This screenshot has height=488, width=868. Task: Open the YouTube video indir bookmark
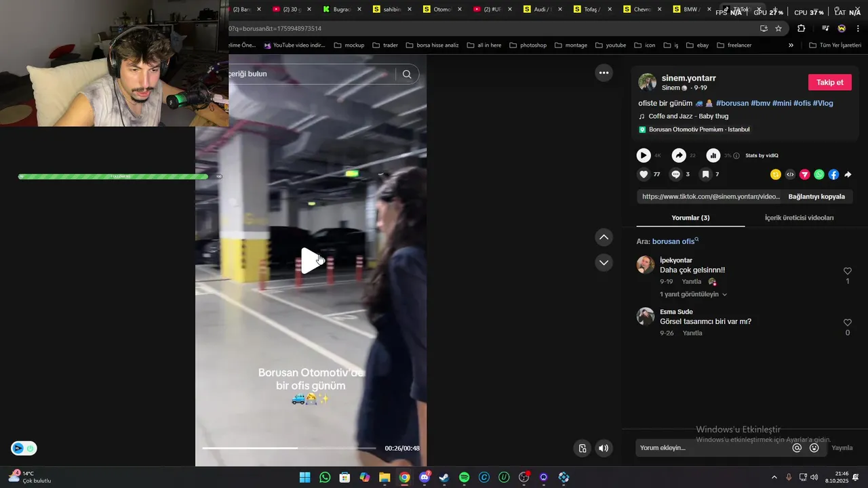[x=294, y=45]
